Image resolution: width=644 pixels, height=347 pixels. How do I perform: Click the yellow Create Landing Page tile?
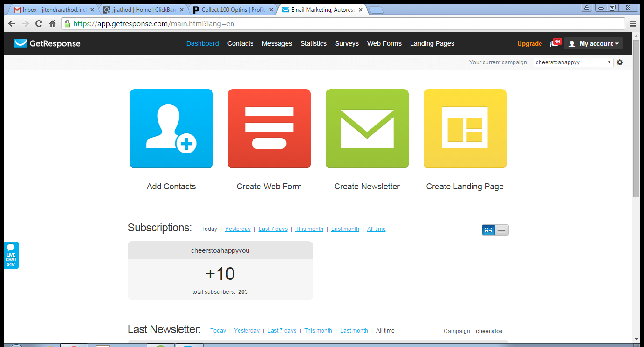(x=465, y=129)
